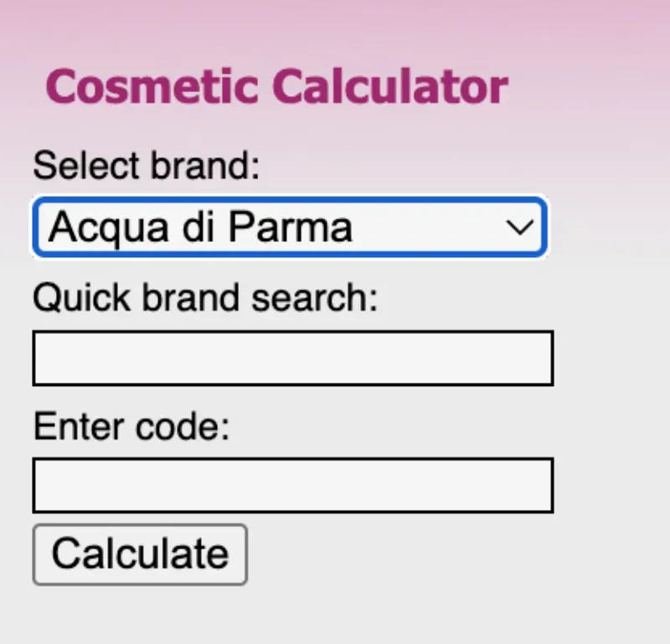
Task: Click the word "Calculator" in the title
Action: pyautogui.click(x=390, y=87)
